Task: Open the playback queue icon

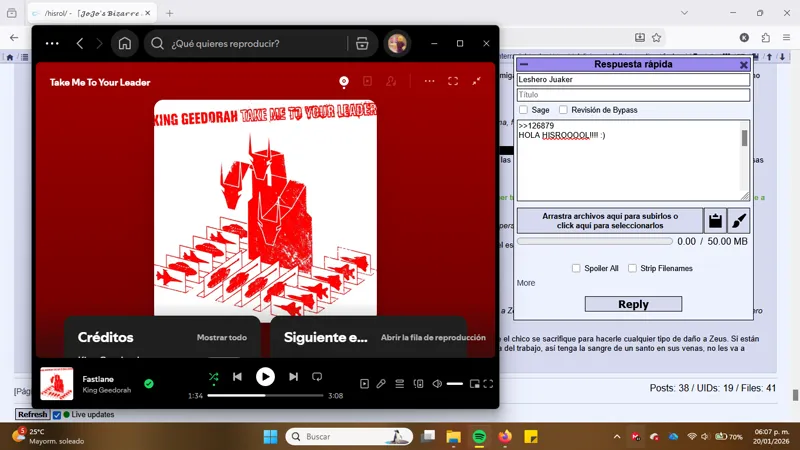Action: 399,384
